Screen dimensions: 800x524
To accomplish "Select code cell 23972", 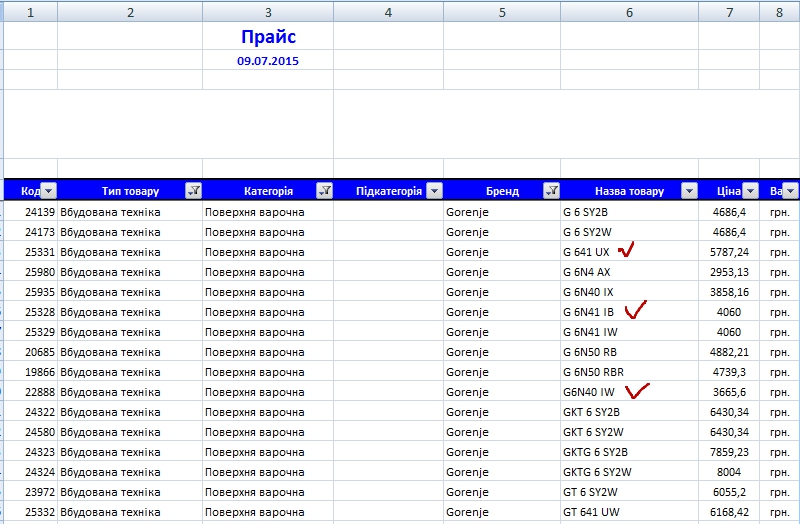I will coord(31,492).
